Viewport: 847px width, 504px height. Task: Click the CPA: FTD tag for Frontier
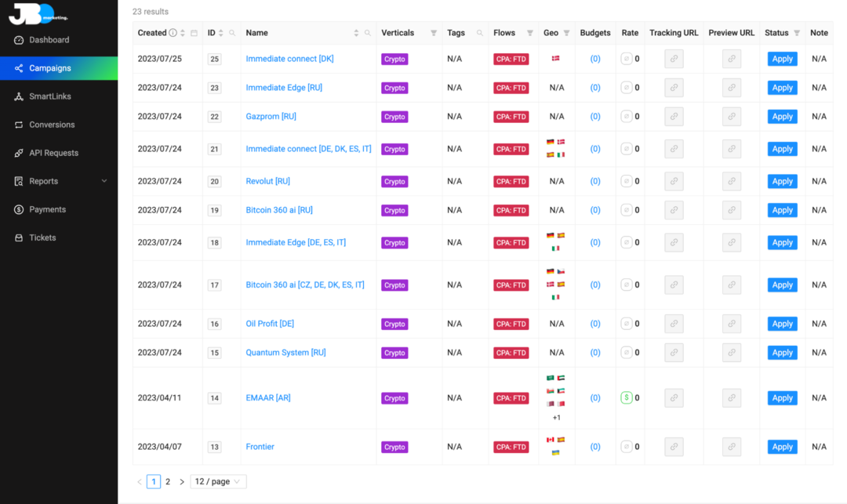[511, 447]
